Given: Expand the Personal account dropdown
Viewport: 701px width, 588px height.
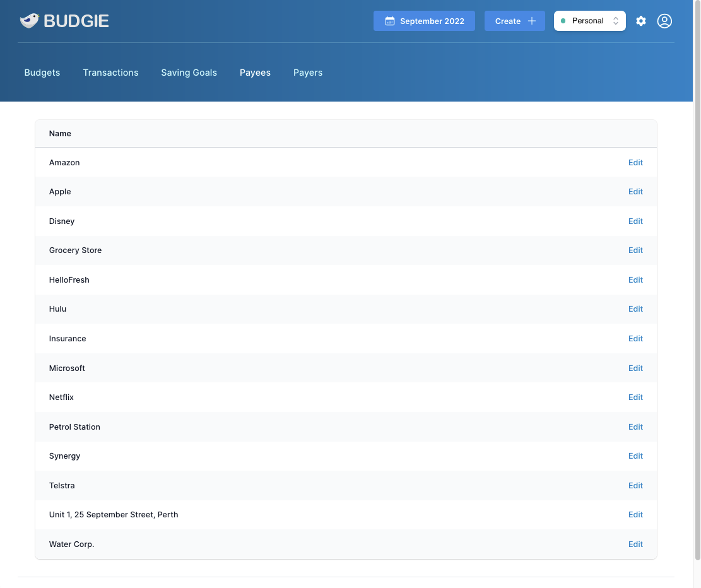Looking at the screenshot, I should (x=589, y=21).
